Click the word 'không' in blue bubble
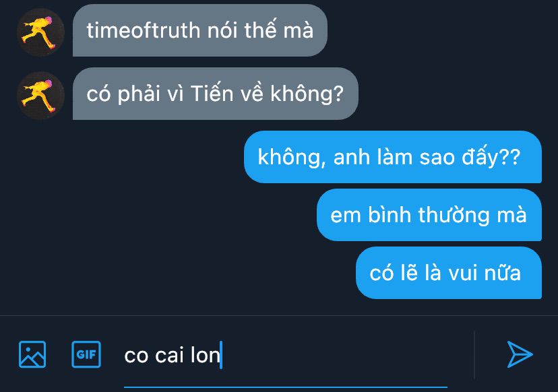Viewport: 558px width, 392px height. coord(290,157)
